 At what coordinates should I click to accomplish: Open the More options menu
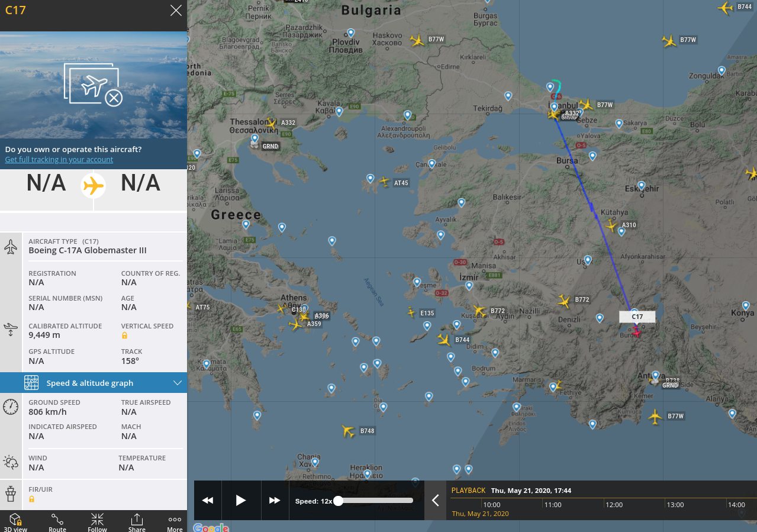(x=175, y=521)
